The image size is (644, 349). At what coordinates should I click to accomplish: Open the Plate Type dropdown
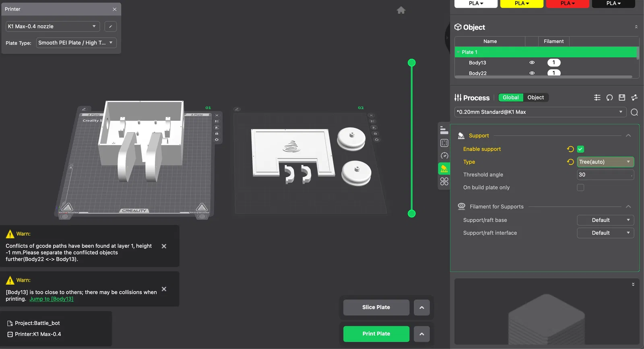(x=76, y=43)
